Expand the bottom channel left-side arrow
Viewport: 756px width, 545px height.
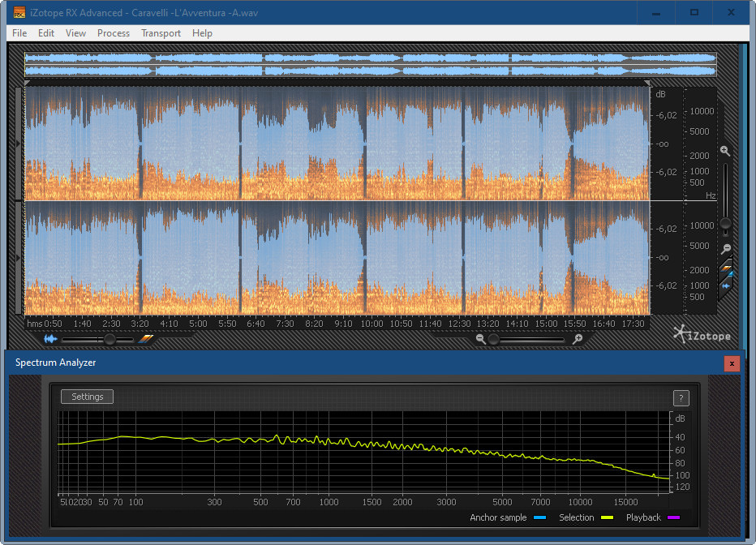(19, 258)
